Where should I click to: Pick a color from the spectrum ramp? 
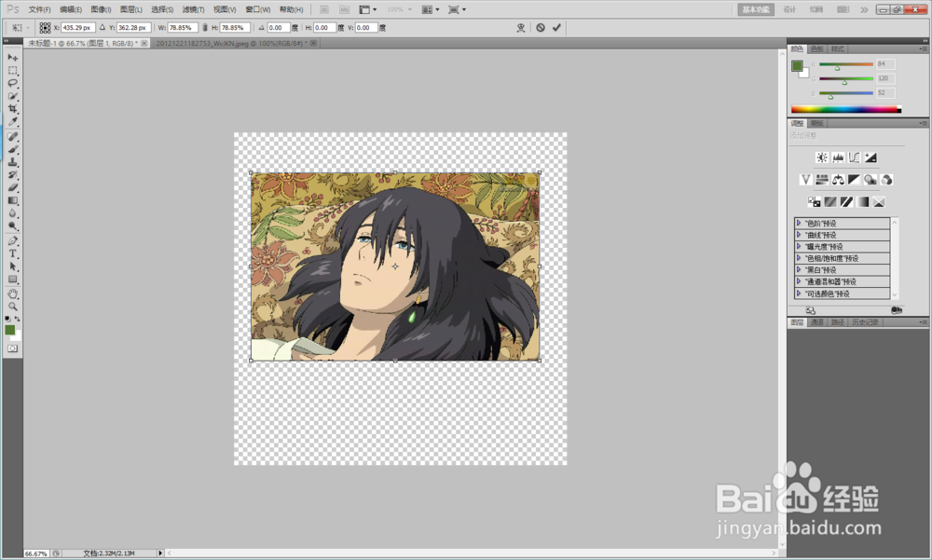click(x=846, y=109)
